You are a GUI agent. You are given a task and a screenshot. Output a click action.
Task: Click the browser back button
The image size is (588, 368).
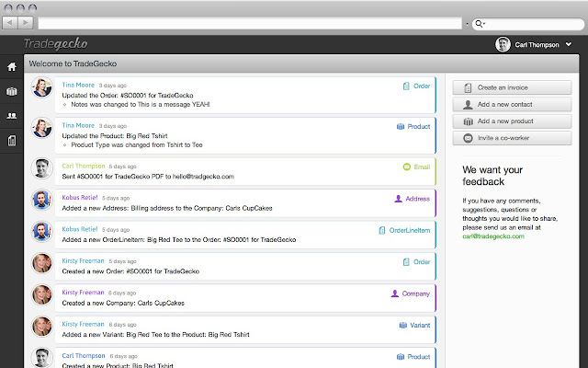10,23
